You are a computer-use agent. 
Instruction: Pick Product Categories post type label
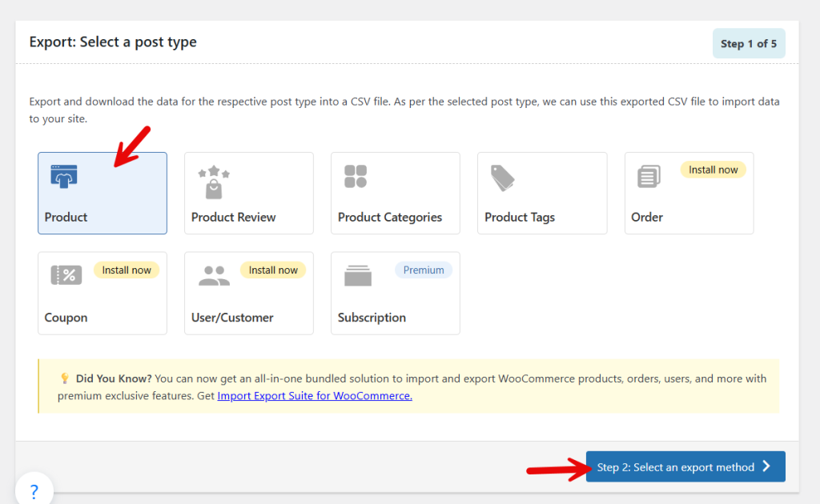tap(390, 218)
